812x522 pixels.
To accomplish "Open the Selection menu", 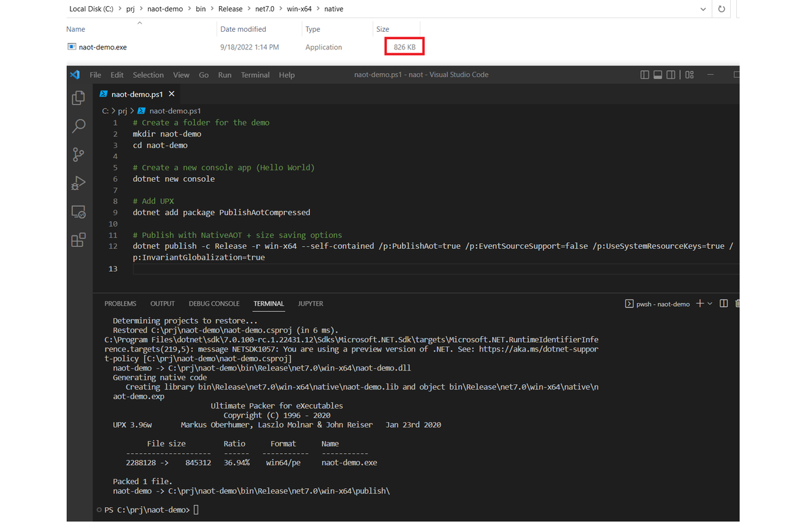I will coord(148,75).
